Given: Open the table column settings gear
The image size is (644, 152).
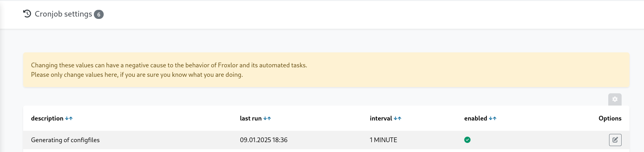Looking at the screenshot, I should coord(615,99).
